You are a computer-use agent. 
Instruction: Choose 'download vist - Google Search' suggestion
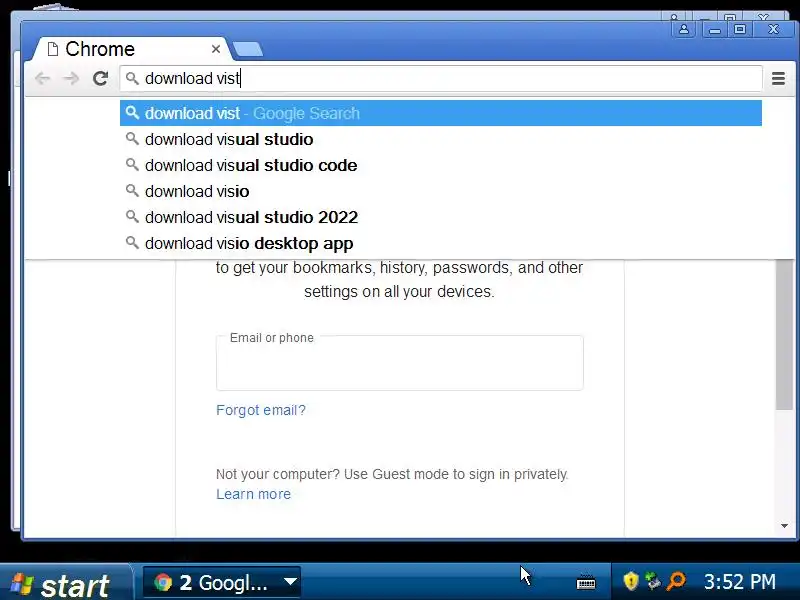(441, 113)
